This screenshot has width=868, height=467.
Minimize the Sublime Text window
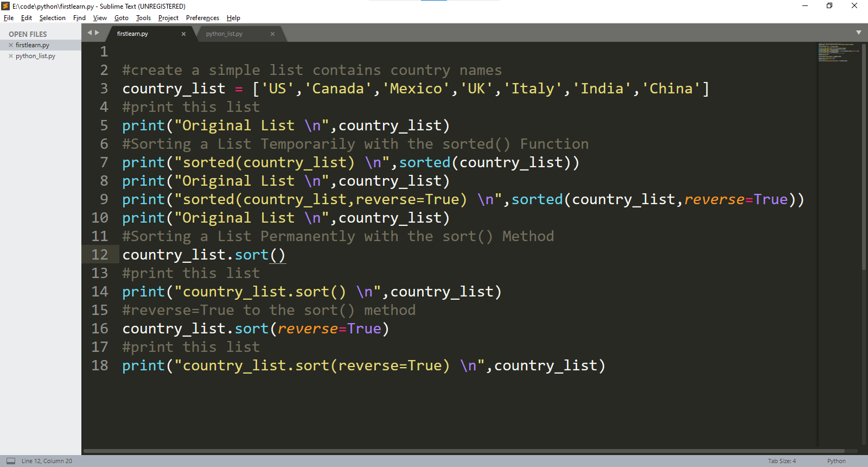pyautogui.click(x=805, y=6)
